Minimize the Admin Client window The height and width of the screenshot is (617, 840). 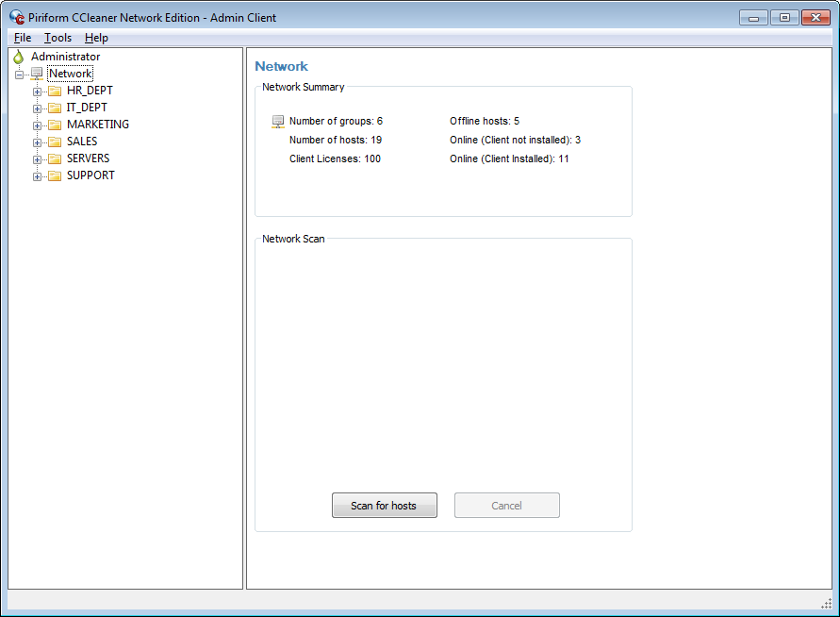[x=754, y=18]
